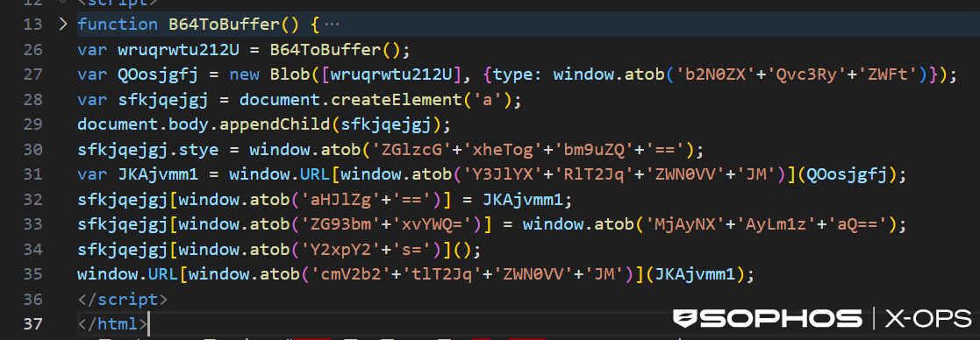Viewport: 980px width, 340px height.
Task: Click the new keyword on line 27
Action: [245, 74]
